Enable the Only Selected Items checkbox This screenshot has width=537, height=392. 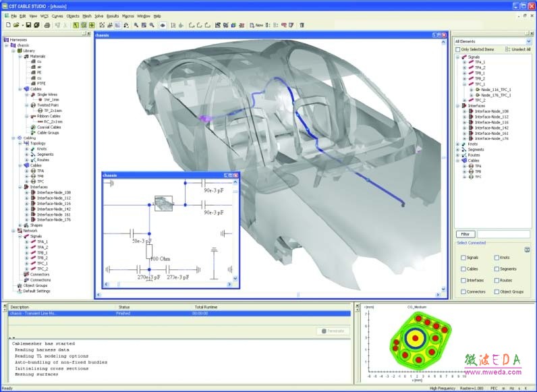[x=458, y=50]
